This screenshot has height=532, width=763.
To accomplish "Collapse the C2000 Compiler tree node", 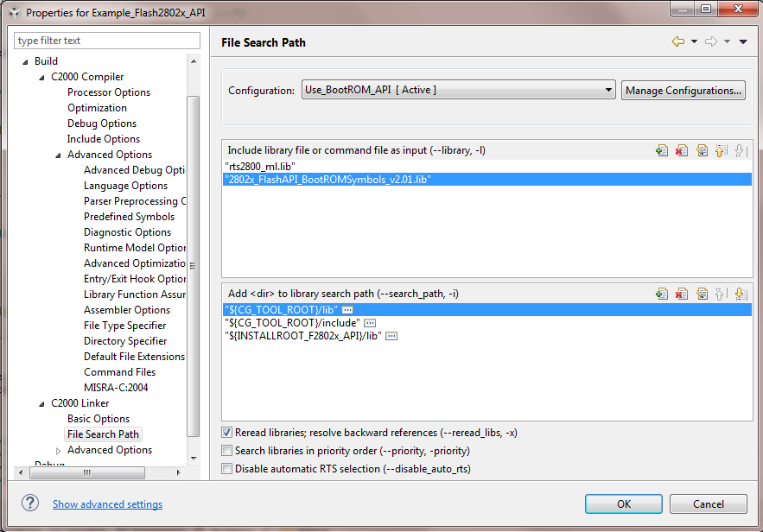I will (x=41, y=77).
